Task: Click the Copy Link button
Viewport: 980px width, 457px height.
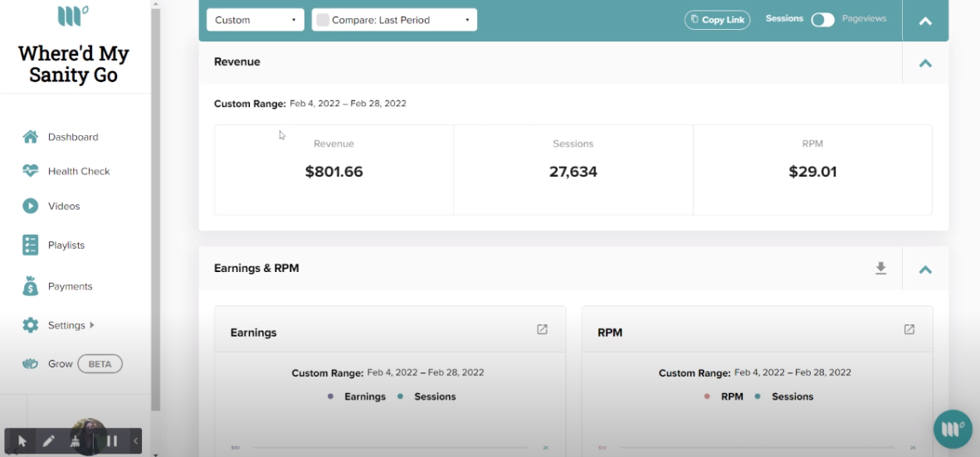Action: pos(718,20)
